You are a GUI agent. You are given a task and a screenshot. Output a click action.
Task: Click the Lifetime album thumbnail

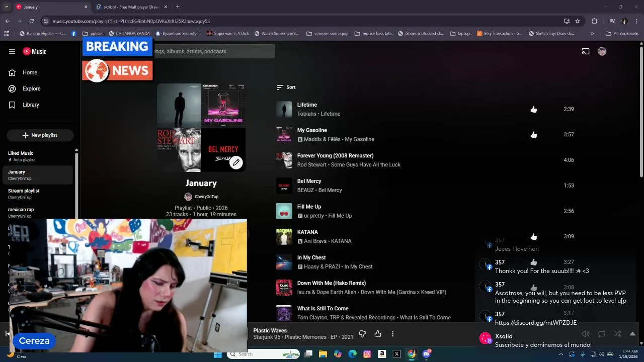284,109
